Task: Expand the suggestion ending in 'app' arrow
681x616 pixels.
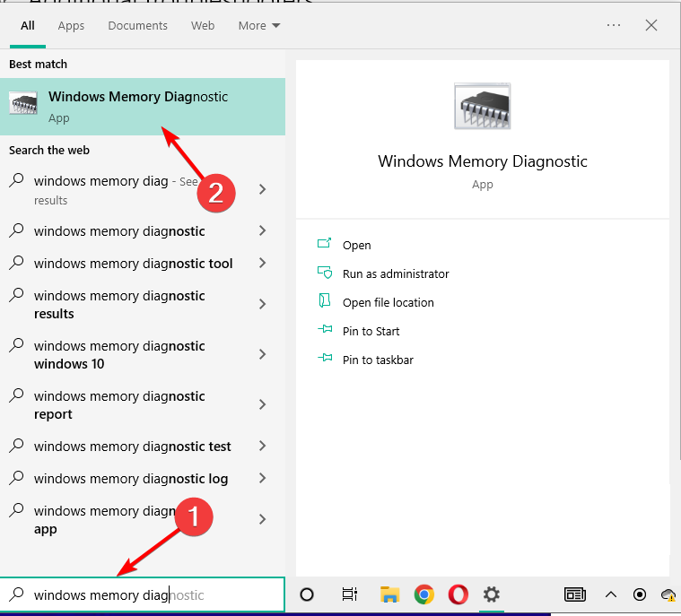Action: tap(262, 519)
